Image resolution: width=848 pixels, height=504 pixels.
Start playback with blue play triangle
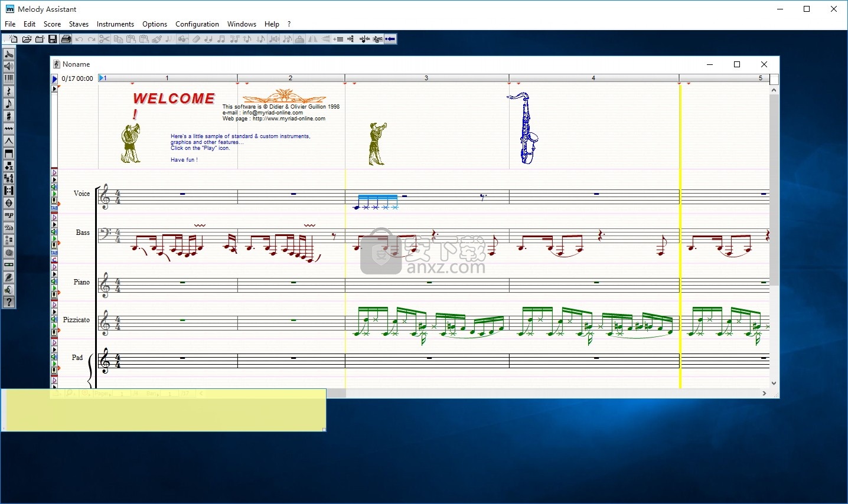click(54, 78)
